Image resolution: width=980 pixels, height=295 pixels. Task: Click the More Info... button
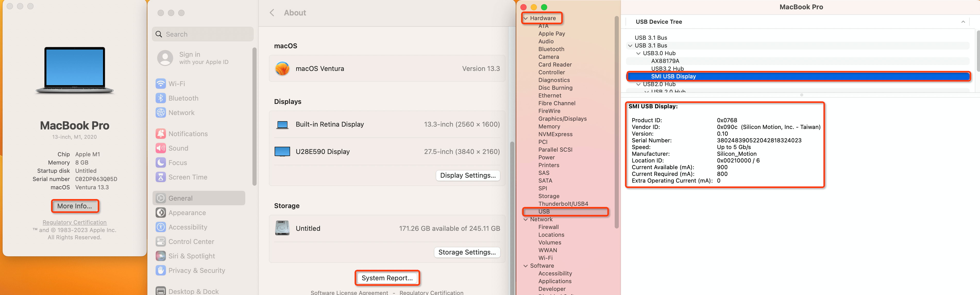click(x=74, y=206)
